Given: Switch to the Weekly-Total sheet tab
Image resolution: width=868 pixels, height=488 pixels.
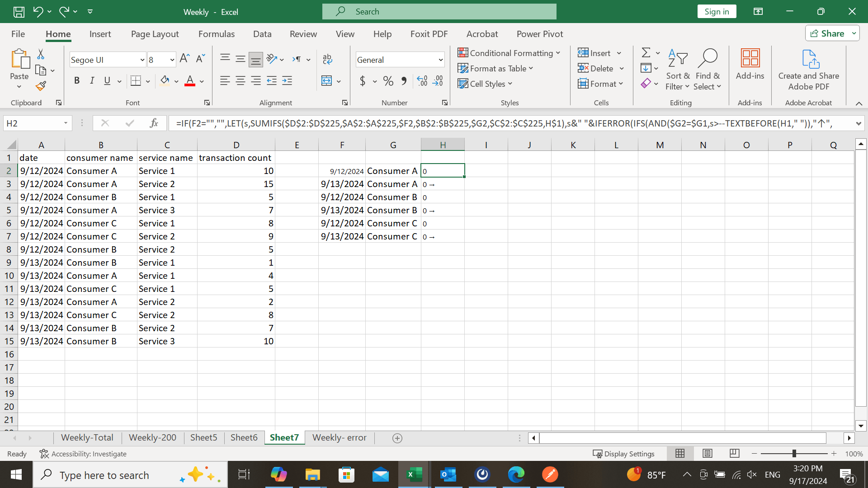Looking at the screenshot, I should (x=87, y=437).
